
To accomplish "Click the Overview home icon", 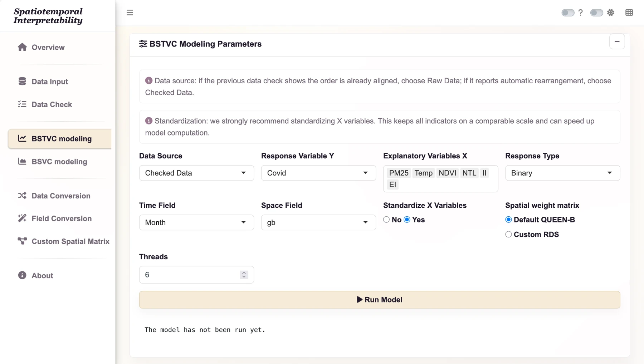I will tap(22, 47).
